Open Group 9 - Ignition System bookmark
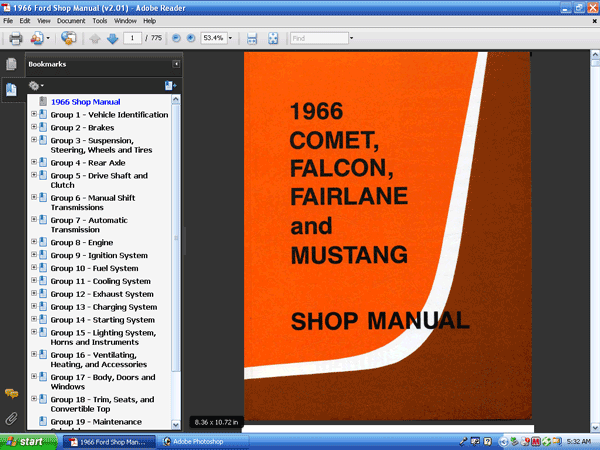The height and width of the screenshot is (450, 600). coord(99,255)
